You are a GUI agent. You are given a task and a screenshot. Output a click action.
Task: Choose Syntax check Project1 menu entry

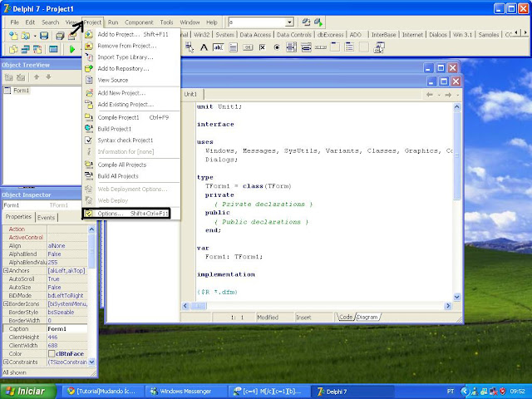pyautogui.click(x=131, y=140)
